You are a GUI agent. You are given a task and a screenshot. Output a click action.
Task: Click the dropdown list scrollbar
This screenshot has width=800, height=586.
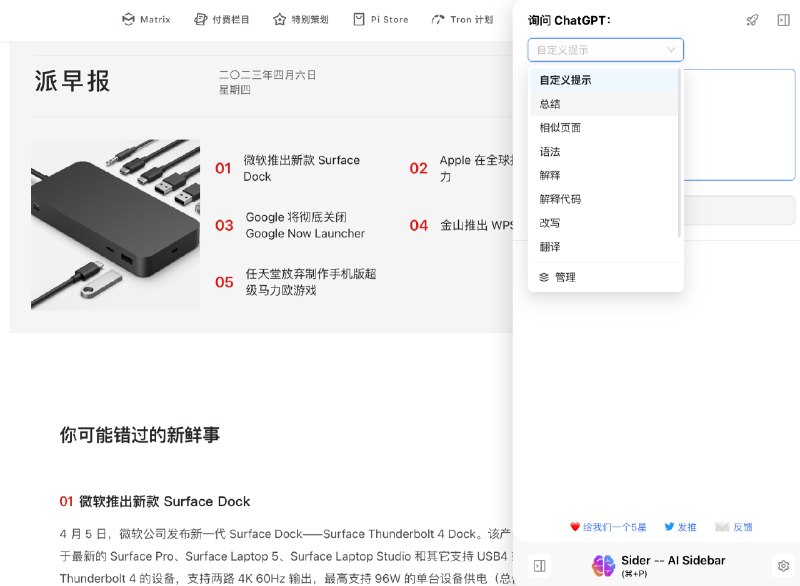coord(679,153)
